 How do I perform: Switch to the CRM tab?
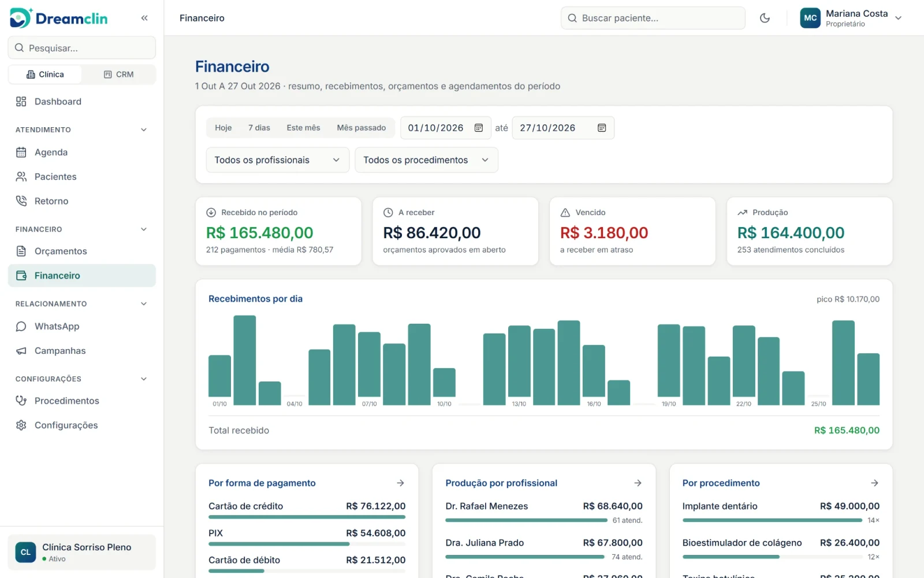click(x=118, y=75)
